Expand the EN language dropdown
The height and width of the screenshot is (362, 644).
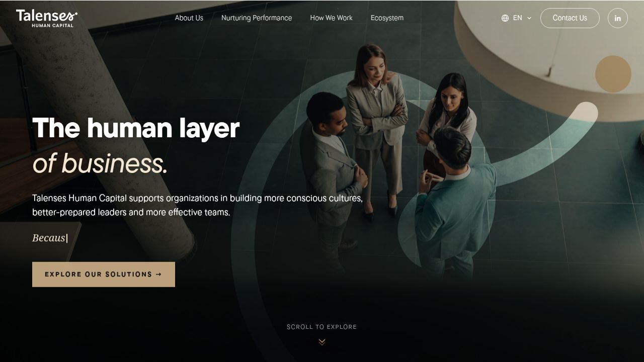(516, 18)
